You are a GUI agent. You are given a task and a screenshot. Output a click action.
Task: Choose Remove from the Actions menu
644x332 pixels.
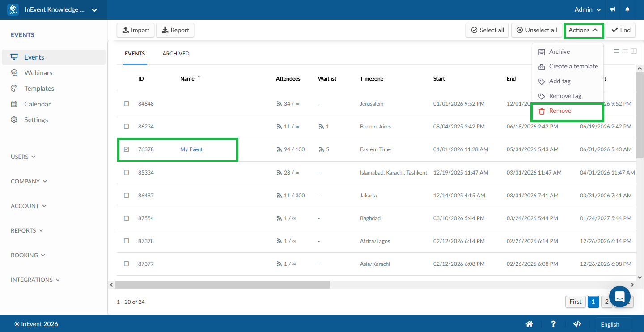pyautogui.click(x=568, y=111)
